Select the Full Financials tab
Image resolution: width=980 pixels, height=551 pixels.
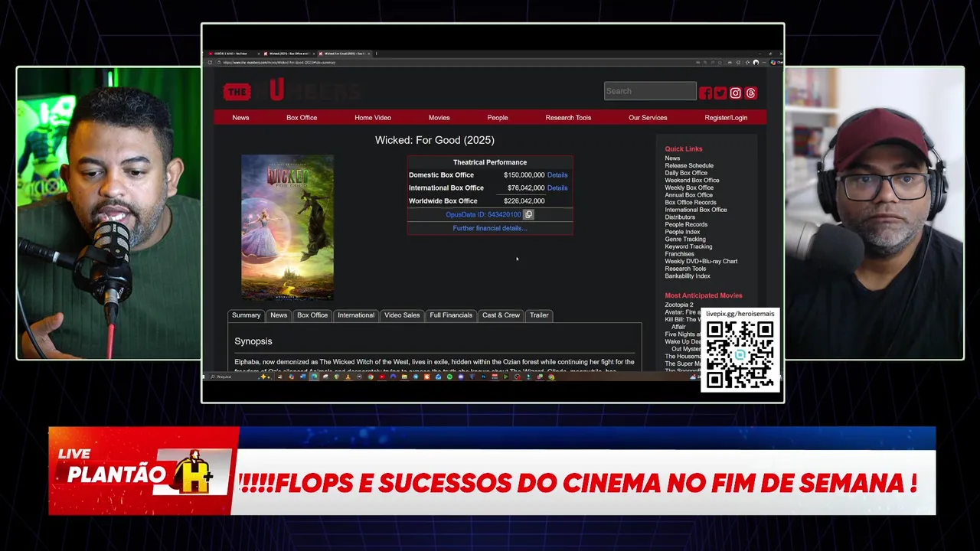click(451, 315)
